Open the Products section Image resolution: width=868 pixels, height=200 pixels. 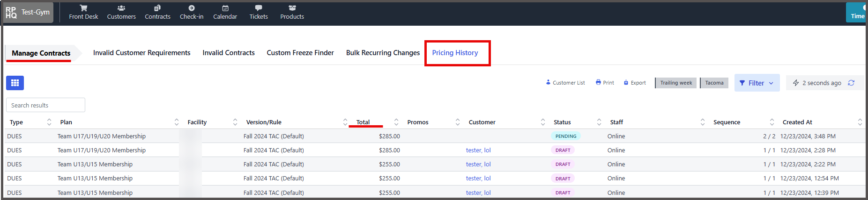(292, 12)
